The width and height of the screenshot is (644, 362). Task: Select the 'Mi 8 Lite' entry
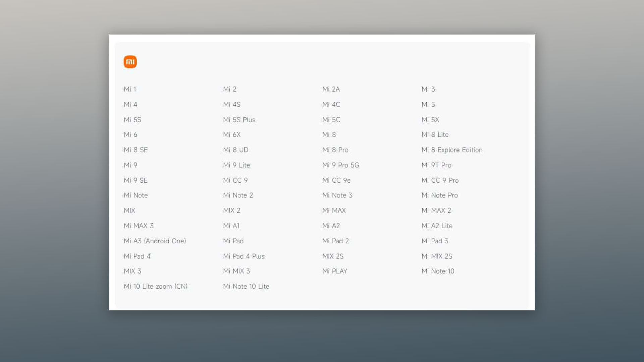pos(435,135)
